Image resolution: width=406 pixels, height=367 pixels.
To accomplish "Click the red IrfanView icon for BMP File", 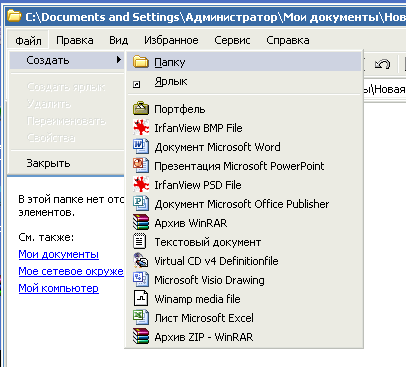I will click(x=141, y=128).
